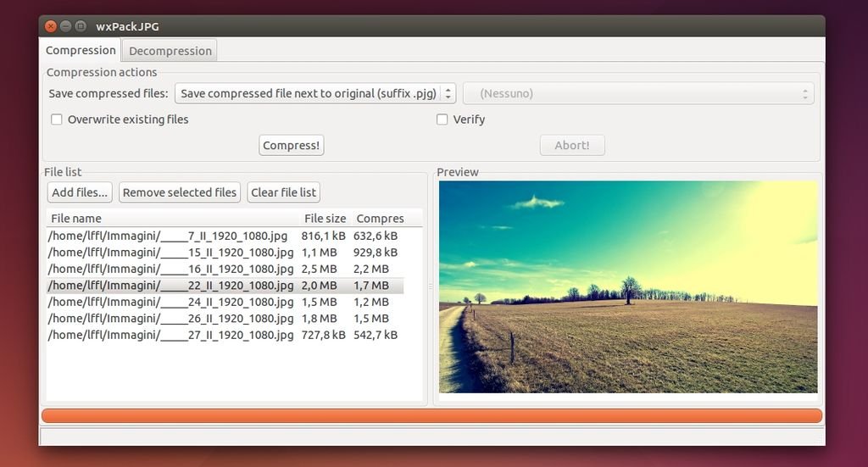Click the orange progress bar
This screenshot has width=868, height=467.
(431, 415)
